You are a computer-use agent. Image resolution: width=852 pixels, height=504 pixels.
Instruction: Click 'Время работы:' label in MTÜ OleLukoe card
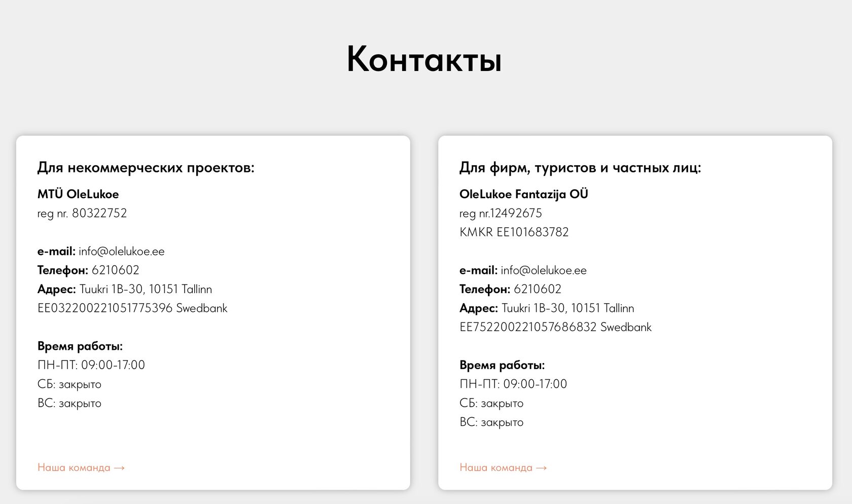(80, 346)
